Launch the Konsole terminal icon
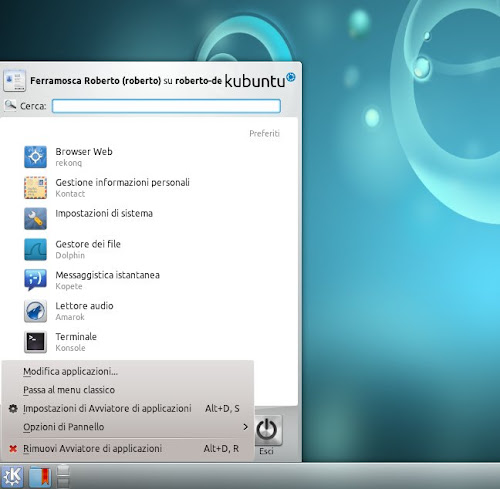 tap(35, 342)
